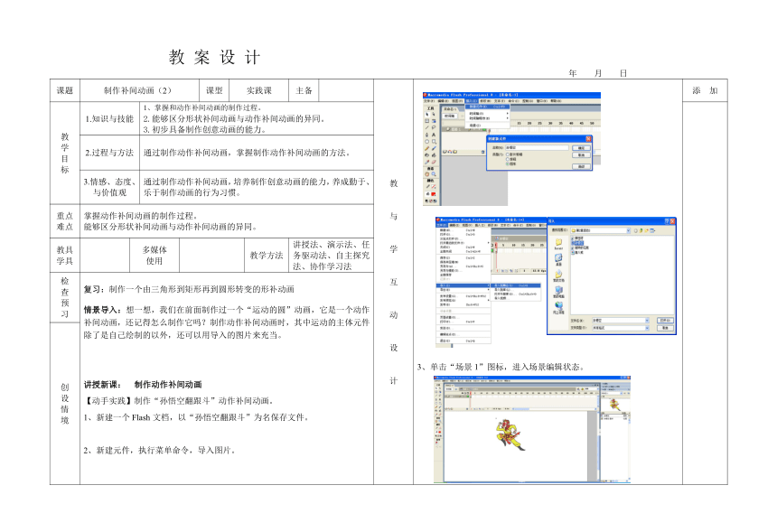Select the Hand tool in top Flash screenshot
The width and height of the screenshot is (777, 532).
click(426, 174)
